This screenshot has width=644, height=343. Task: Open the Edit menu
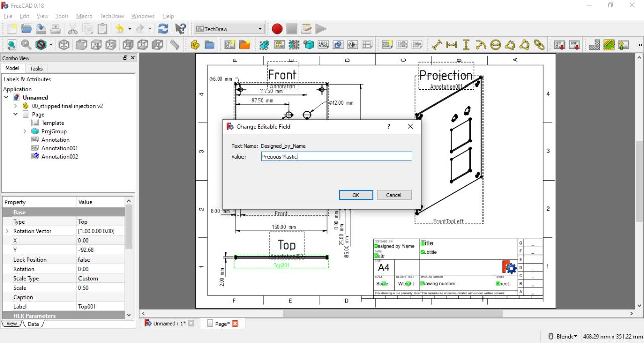click(x=24, y=16)
